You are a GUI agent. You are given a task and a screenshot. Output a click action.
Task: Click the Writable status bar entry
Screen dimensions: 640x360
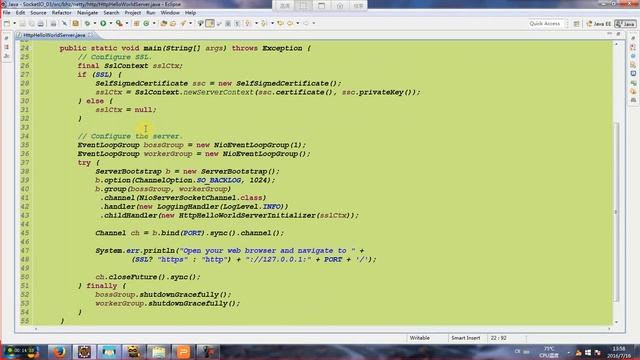pyautogui.click(x=420, y=338)
